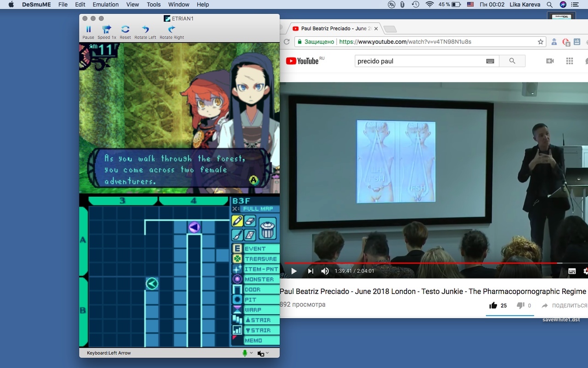Screen dimensions: 588x368
Task: Toggle video subtitles button
Action: tap(572, 271)
